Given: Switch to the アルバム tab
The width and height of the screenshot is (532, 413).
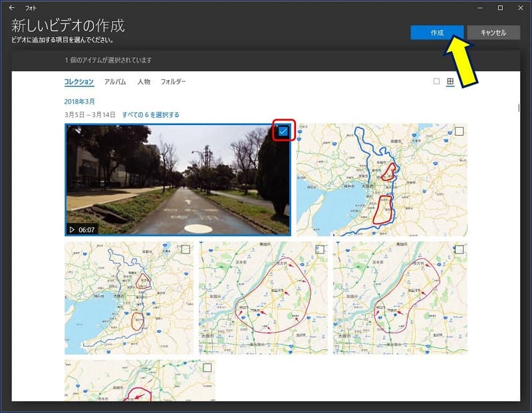Looking at the screenshot, I should pyautogui.click(x=115, y=82).
